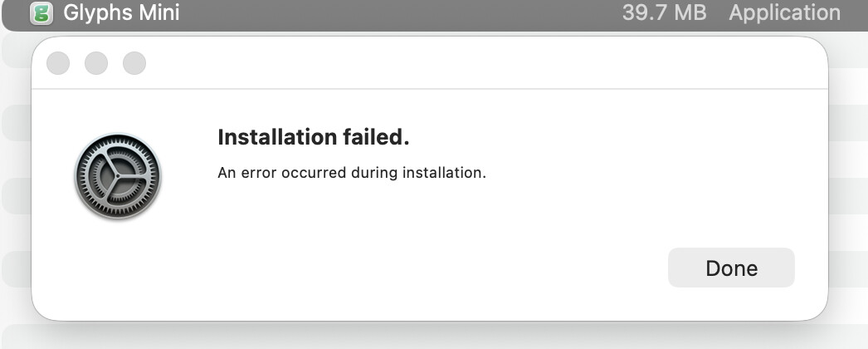Image resolution: width=868 pixels, height=349 pixels.
Task: Click the green Glyphs Mini app icon
Action: 41,13
